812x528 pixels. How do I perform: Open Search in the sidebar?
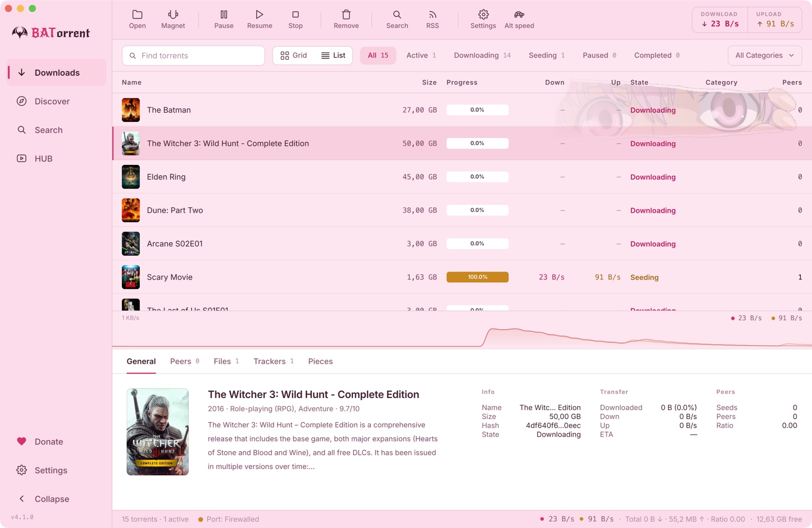(56, 130)
